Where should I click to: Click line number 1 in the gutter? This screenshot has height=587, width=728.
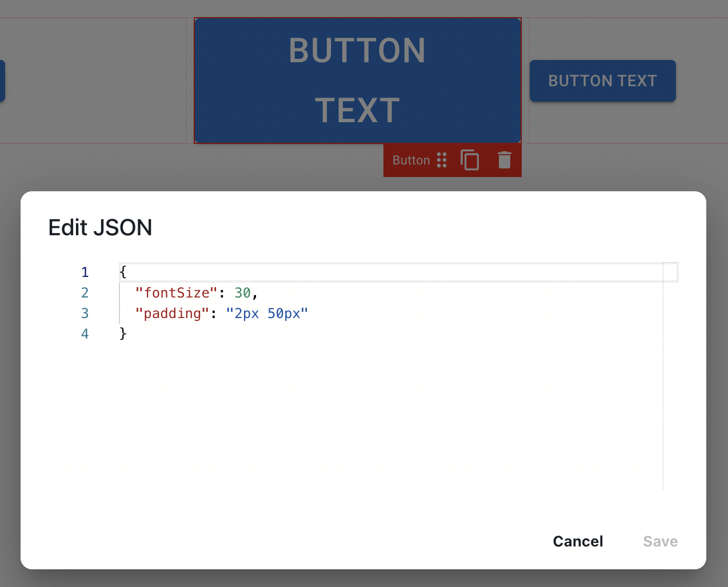(85, 272)
